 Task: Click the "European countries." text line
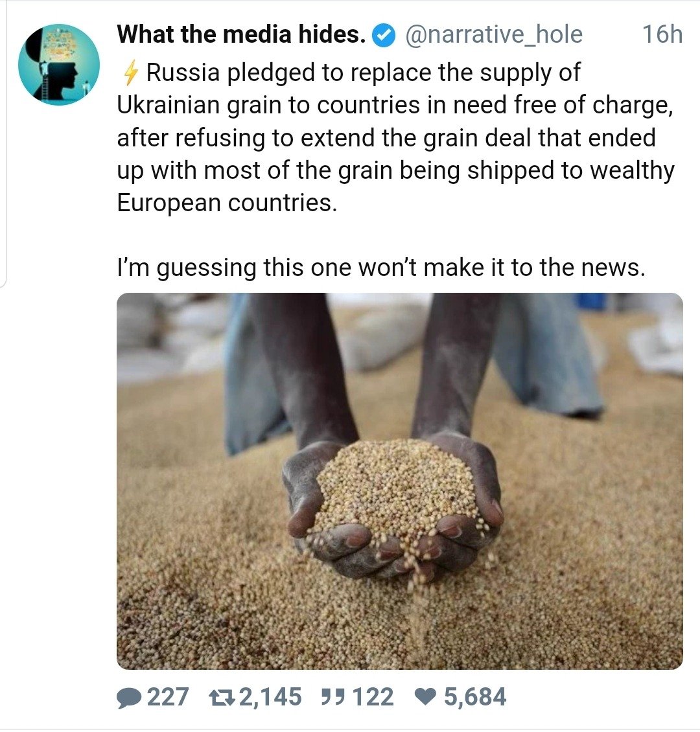(227, 203)
